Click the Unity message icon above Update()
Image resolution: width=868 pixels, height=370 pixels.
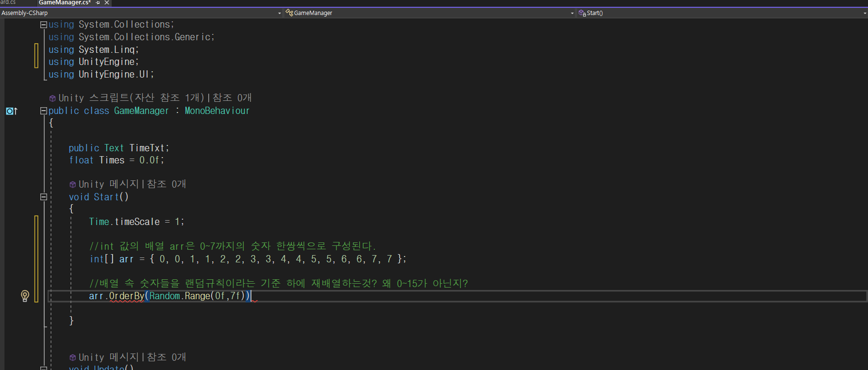pos(73,358)
